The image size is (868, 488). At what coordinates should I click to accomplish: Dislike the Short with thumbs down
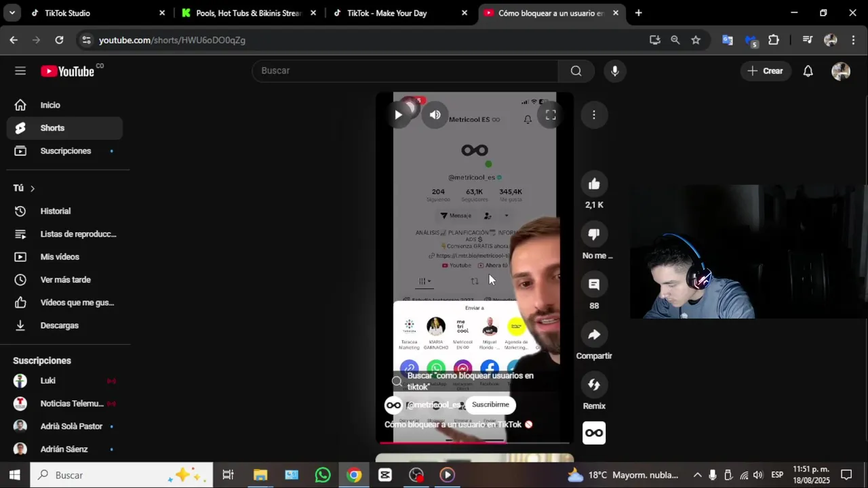pyautogui.click(x=594, y=234)
